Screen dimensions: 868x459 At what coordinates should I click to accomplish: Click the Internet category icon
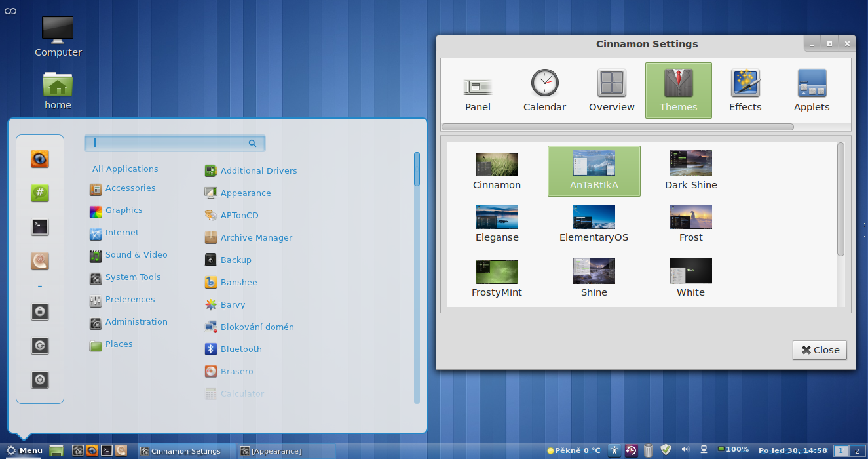point(96,234)
